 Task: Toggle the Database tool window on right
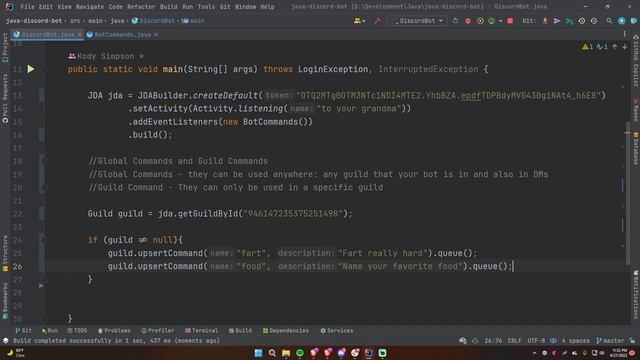pos(636,148)
